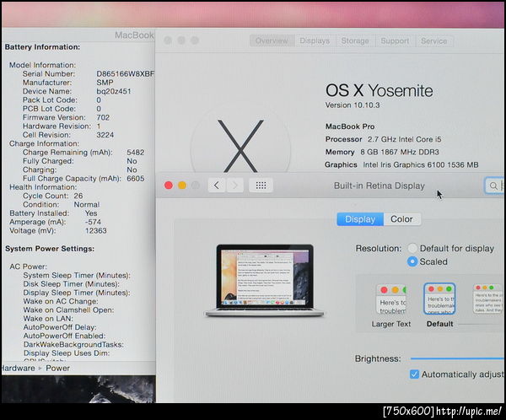Click the Wake on LAN row
Screen dimensions: 506x420
[48, 319]
